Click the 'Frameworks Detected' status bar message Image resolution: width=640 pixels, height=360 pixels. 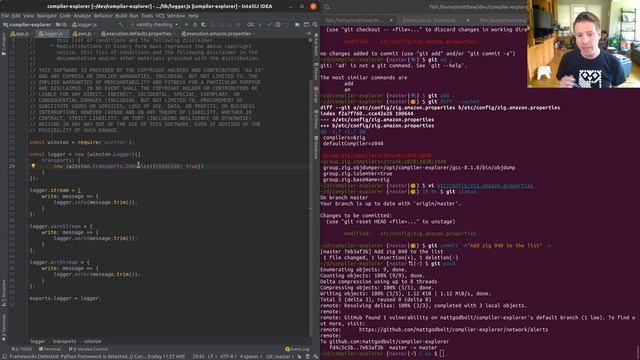click(x=97, y=356)
